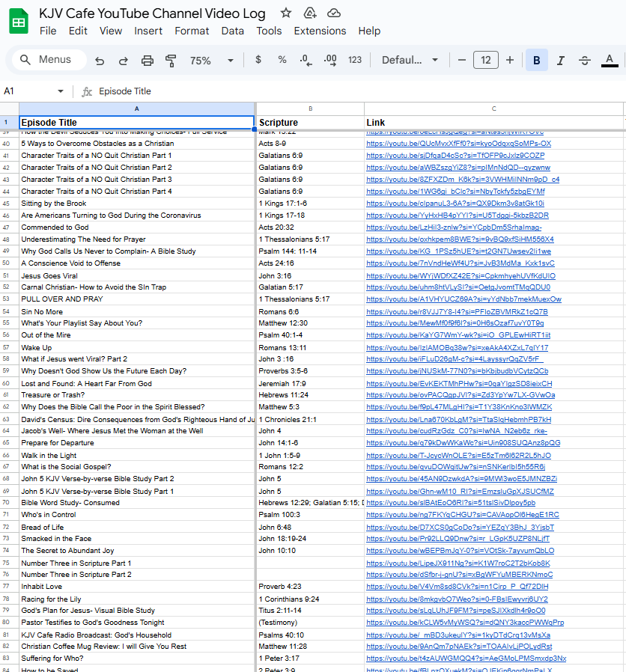
Task: Select column B header
Action: (x=311, y=109)
